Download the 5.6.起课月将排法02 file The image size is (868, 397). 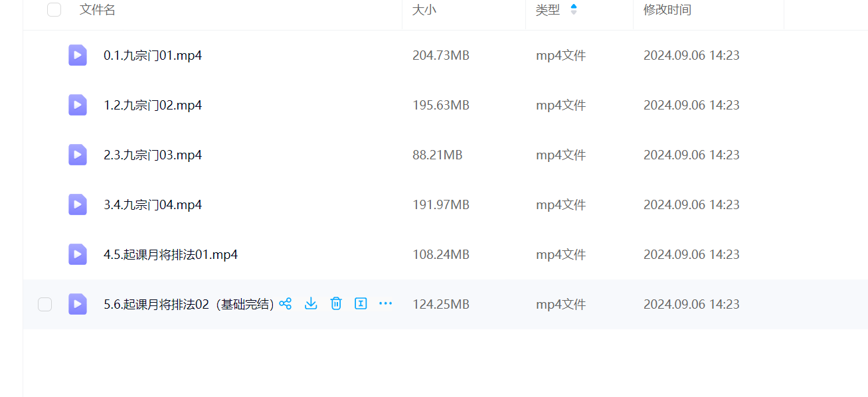(311, 304)
